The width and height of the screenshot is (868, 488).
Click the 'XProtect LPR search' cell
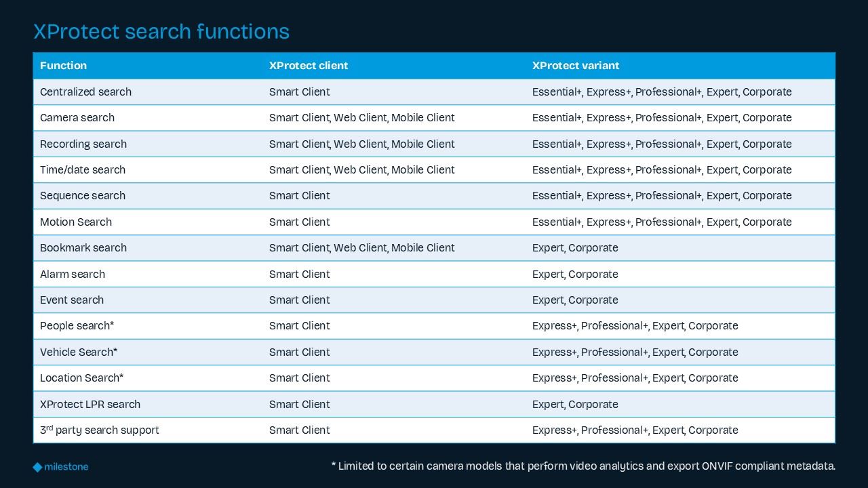[x=90, y=405]
